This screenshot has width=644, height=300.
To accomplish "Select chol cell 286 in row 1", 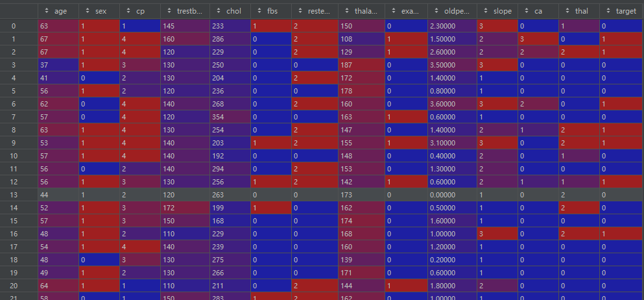I will click(x=230, y=39).
